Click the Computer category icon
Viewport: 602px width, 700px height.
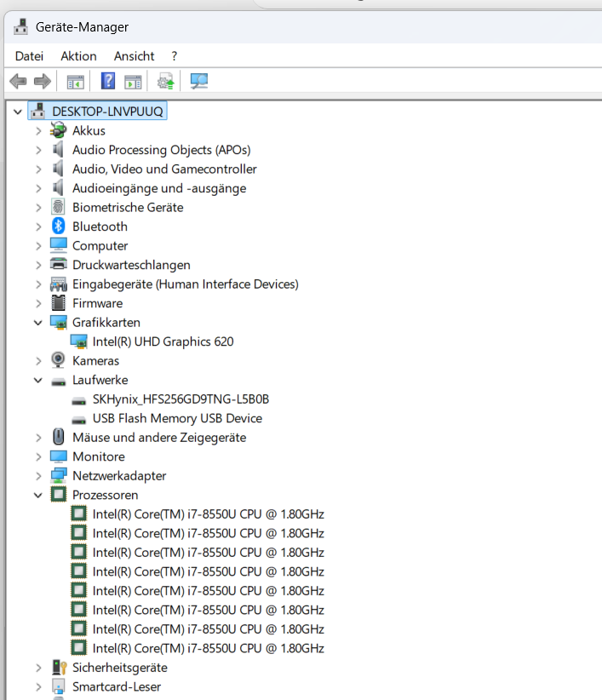pos(59,245)
